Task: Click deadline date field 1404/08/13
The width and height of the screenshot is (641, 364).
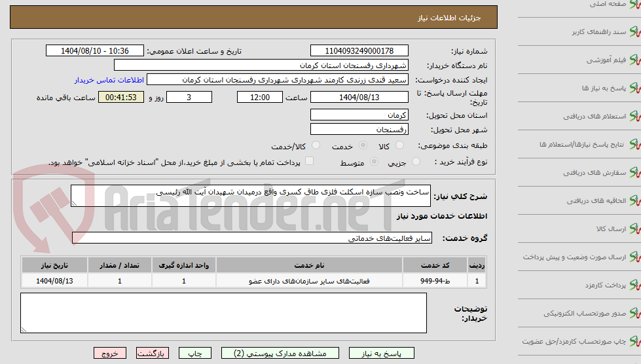Action: [359, 98]
